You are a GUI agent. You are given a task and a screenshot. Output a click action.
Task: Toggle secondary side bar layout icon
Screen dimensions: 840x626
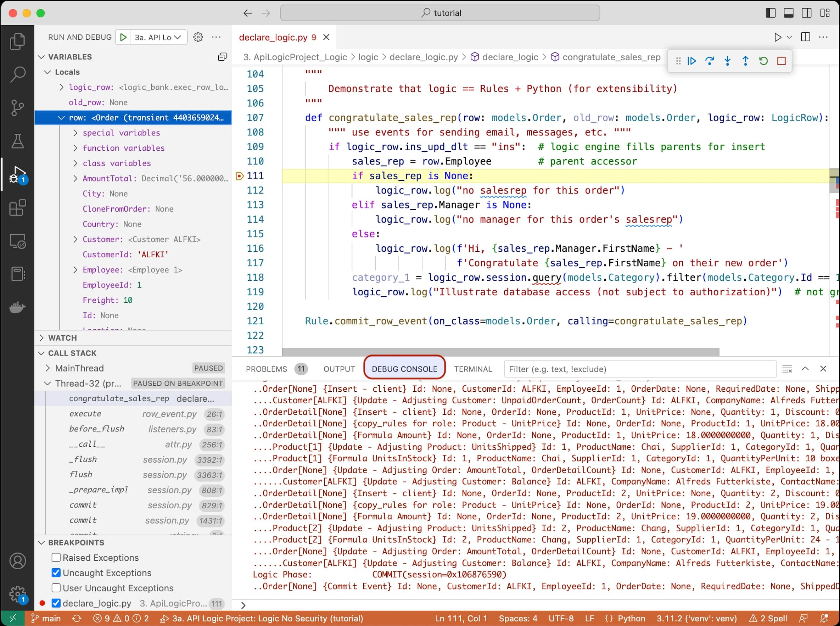807,13
